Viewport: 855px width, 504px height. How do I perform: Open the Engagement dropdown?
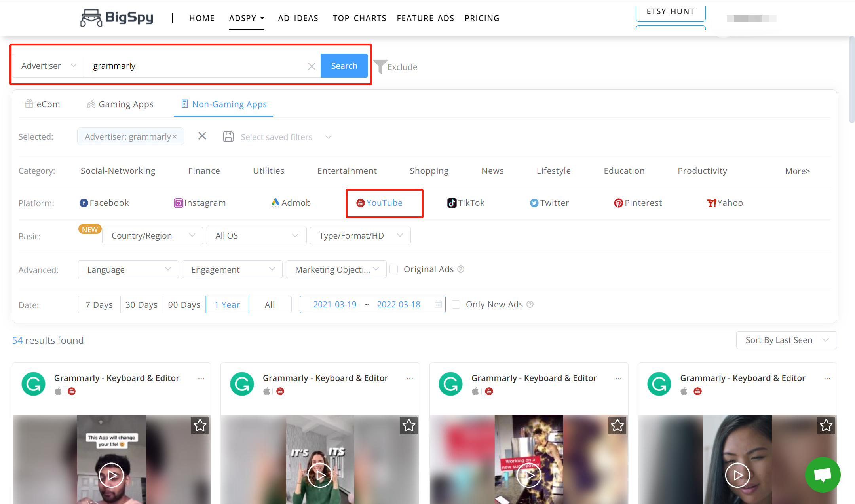pos(232,269)
